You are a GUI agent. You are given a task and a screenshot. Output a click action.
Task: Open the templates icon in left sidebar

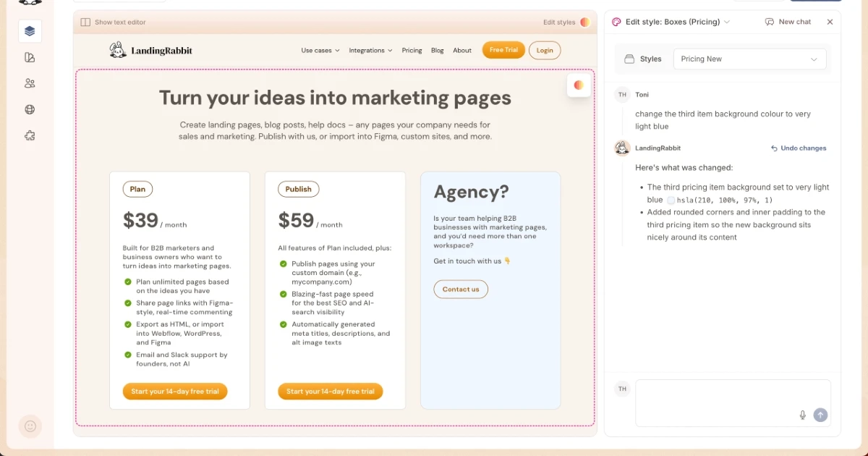pyautogui.click(x=30, y=57)
